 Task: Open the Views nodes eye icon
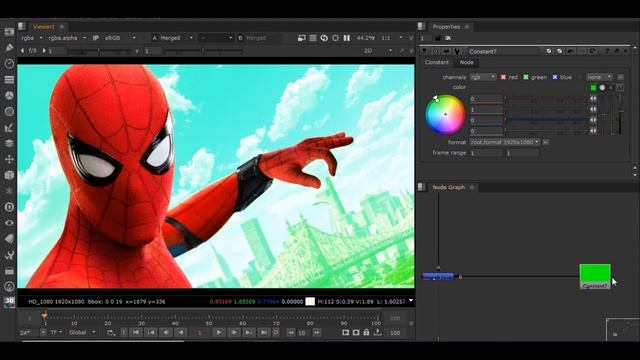pyautogui.click(x=9, y=223)
